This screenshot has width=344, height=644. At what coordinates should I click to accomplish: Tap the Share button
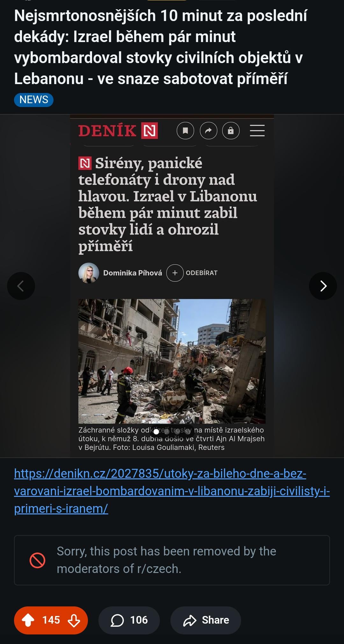[x=206, y=620]
